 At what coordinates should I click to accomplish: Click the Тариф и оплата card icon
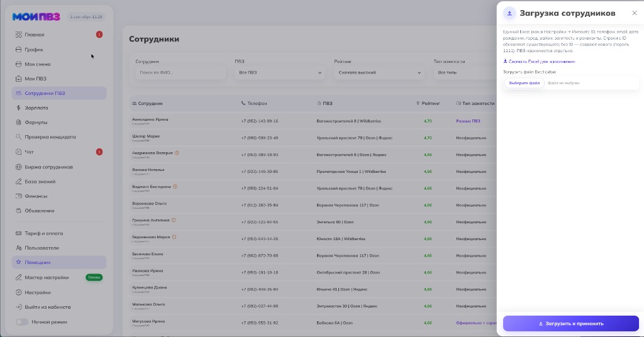(x=18, y=233)
